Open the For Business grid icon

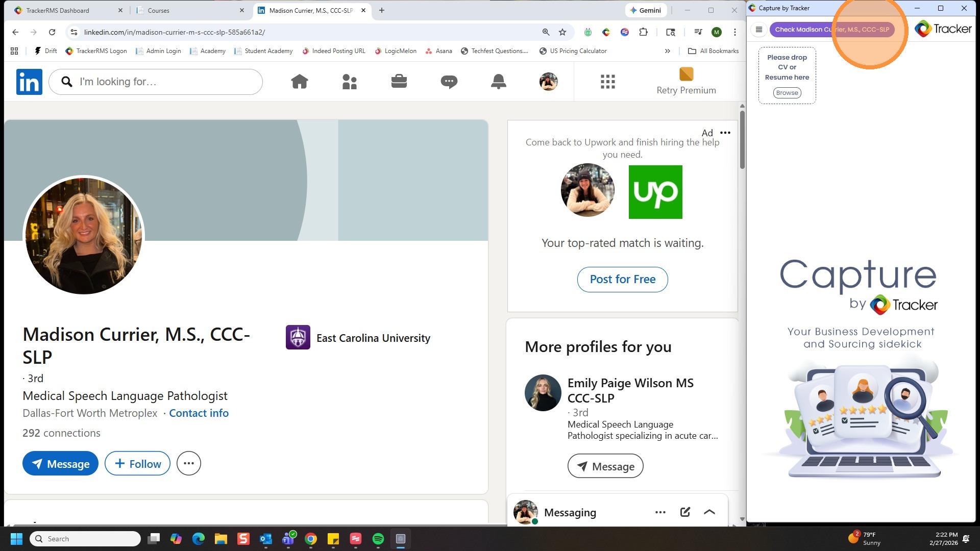(607, 82)
